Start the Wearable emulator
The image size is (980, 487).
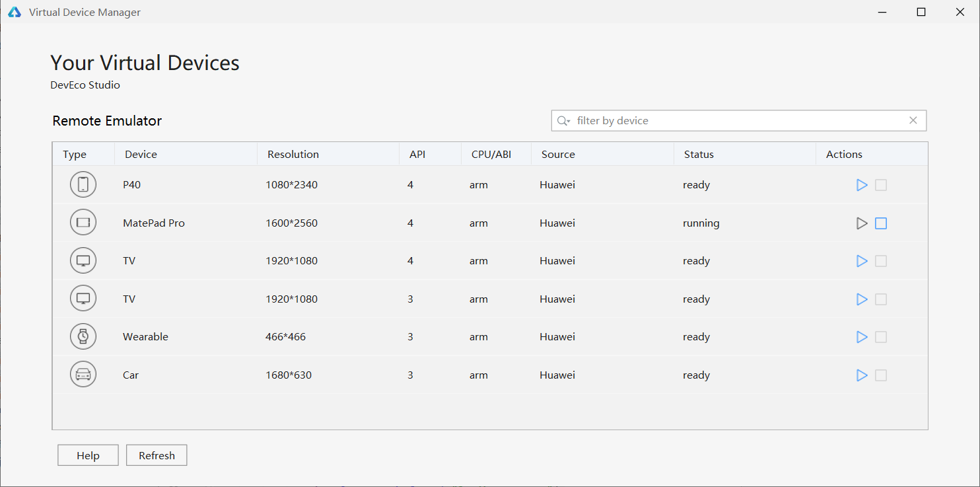[862, 337]
